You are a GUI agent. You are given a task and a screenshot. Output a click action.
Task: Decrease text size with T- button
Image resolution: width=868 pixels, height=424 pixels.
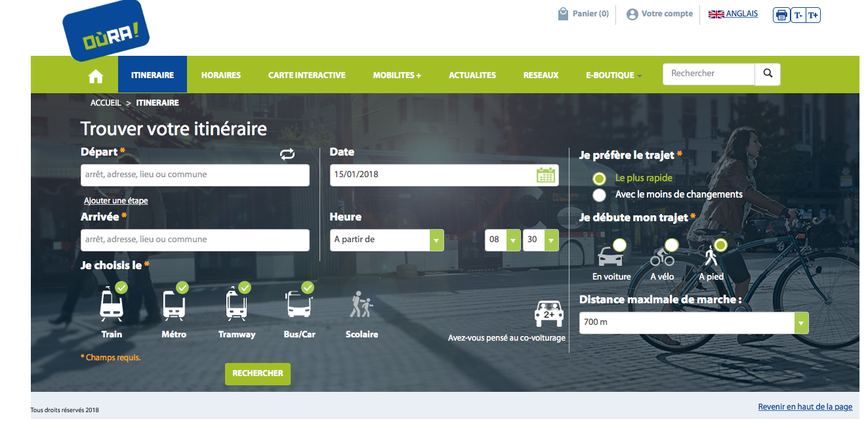click(798, 15)
